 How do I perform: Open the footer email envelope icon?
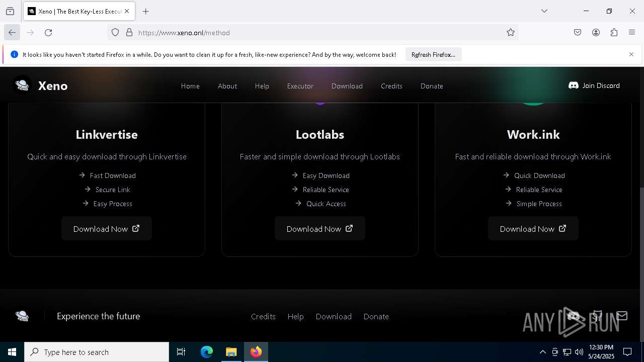(x=622, y=316)
